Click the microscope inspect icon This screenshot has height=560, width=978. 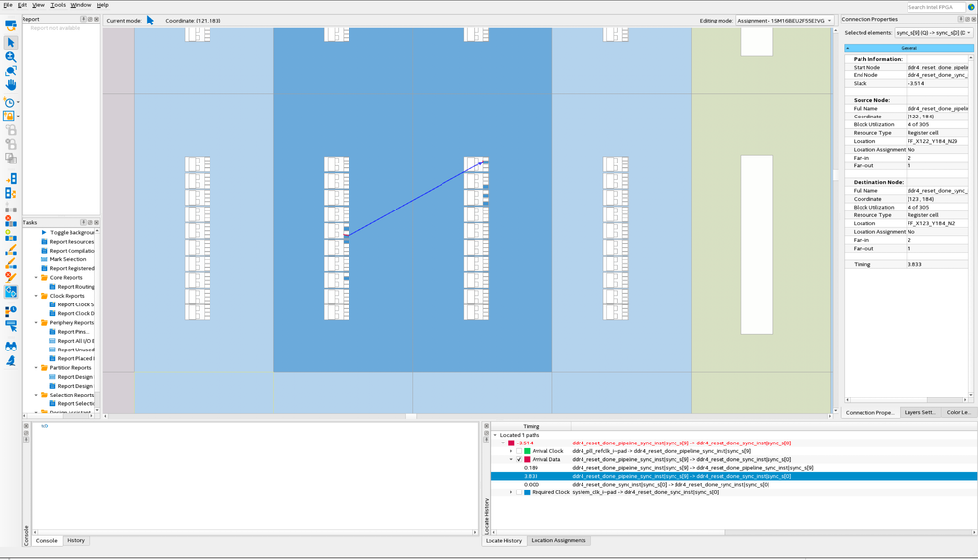(x=11, y=361)
